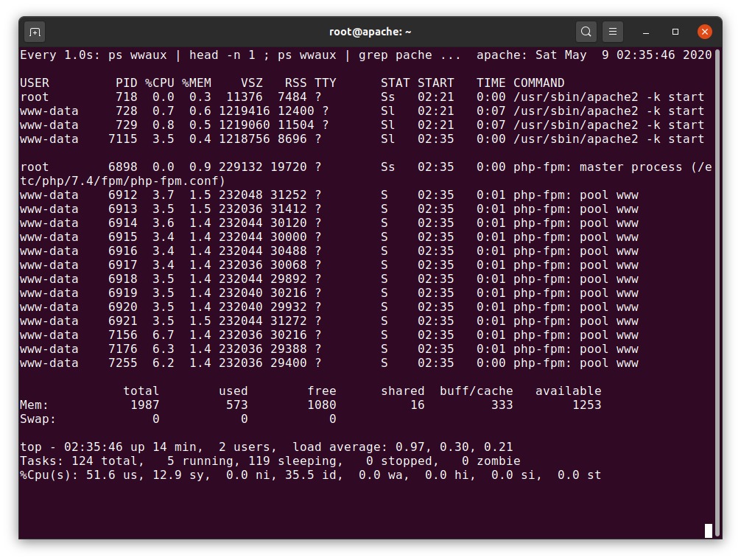The height and width of the screenshot is (560, 741).
Task: Select PID 7255 in the process list
Action: coord(123,363)
